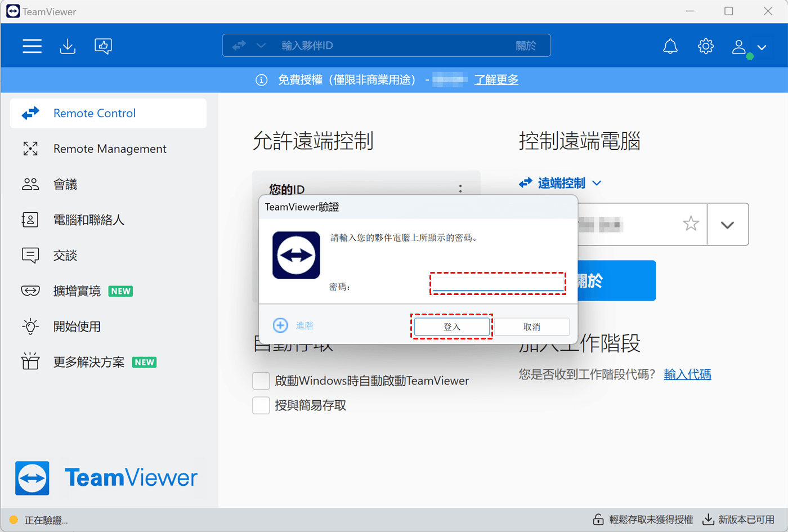
Task: Select Remote Control in the sidebar
Action: 109,113
